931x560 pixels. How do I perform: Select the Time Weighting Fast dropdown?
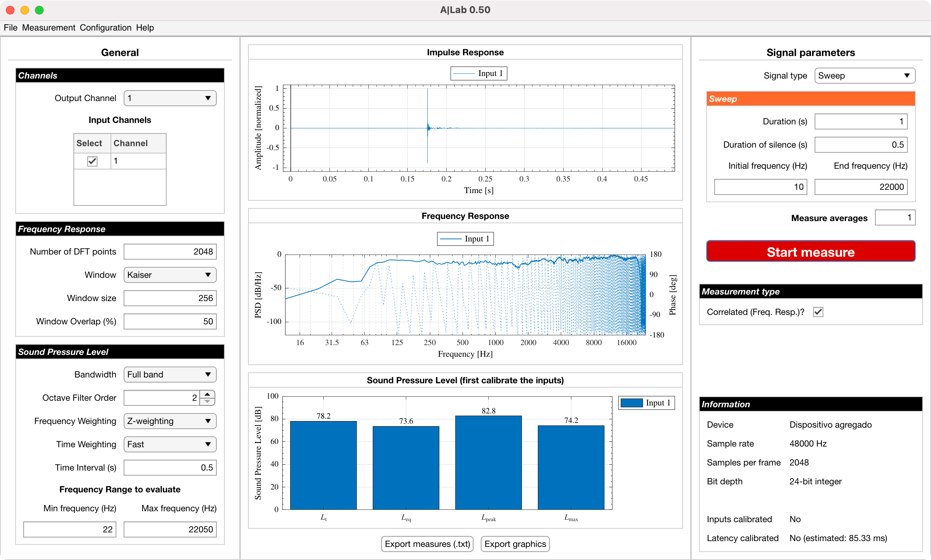170,444
